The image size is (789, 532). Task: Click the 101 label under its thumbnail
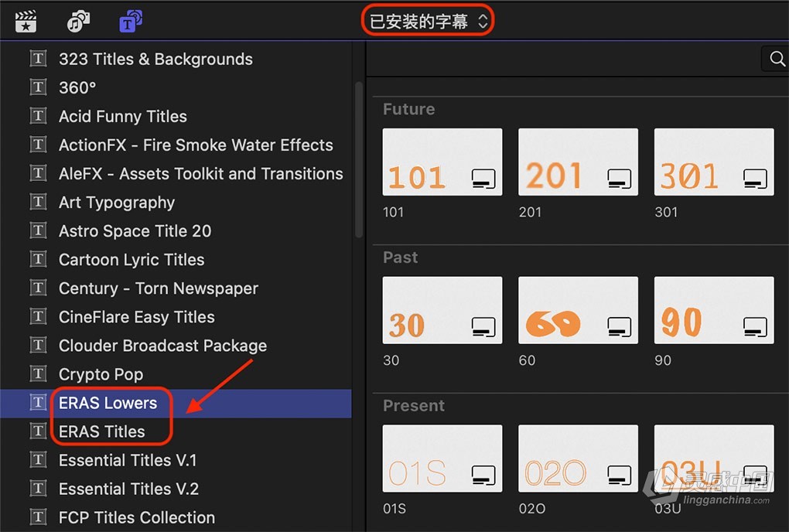(393, 212)
